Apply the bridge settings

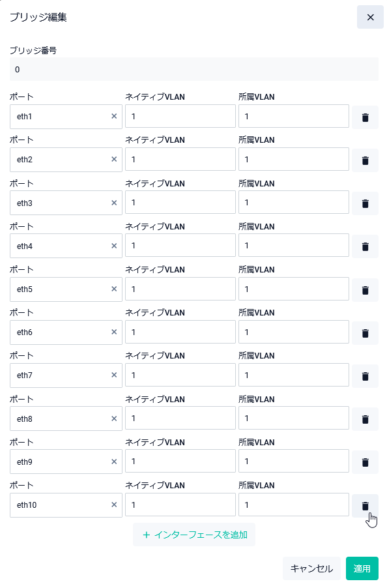[x=362, y=568]
